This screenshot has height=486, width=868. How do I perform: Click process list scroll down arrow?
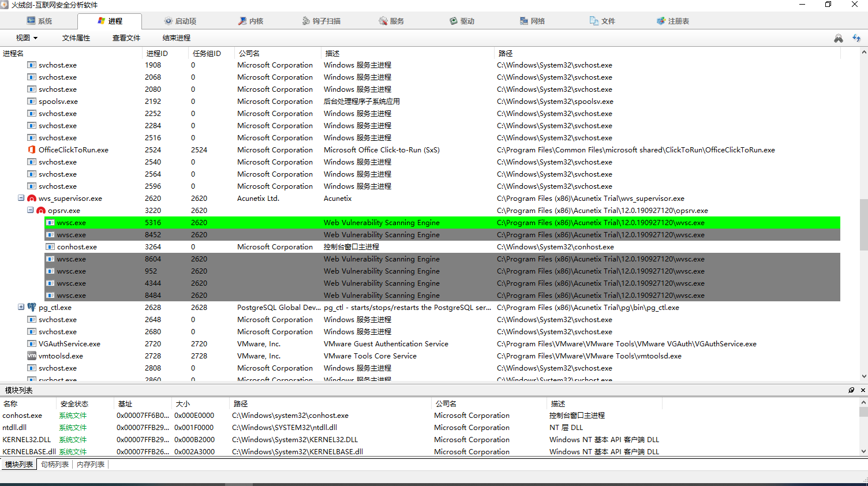point(863,376)
